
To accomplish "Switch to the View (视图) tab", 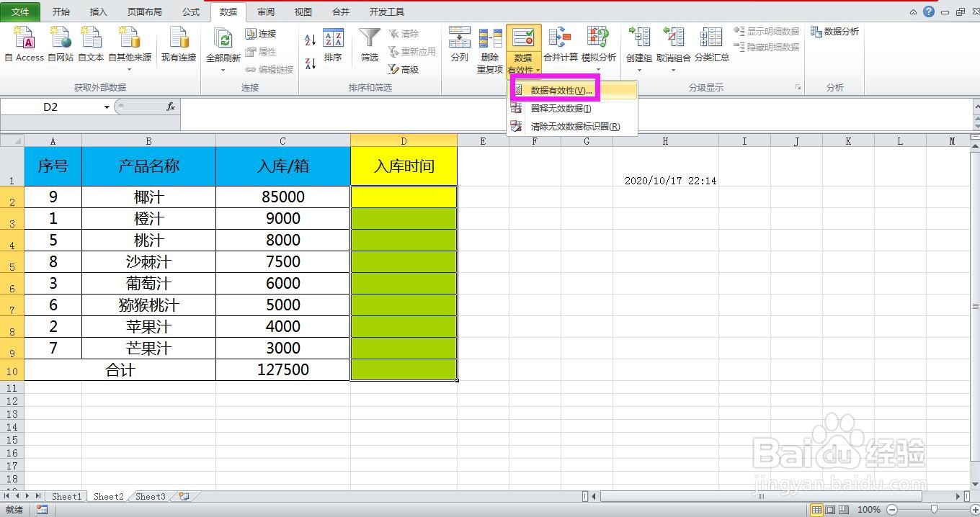I will click(303, 12).
